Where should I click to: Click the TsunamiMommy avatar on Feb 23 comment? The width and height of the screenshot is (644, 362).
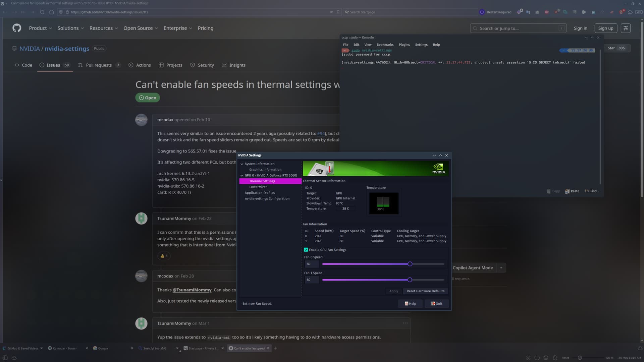click(141, 219)
